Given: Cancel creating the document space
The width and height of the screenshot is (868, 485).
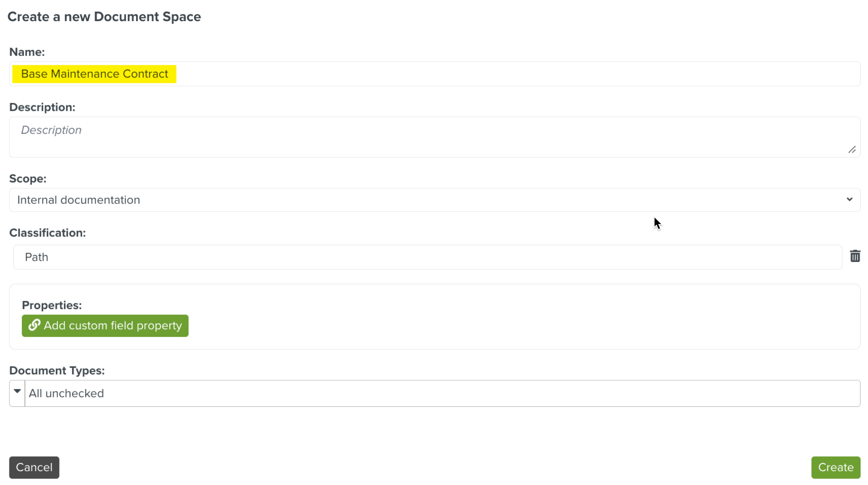Looking at the screenshot, I should [34, 467].
